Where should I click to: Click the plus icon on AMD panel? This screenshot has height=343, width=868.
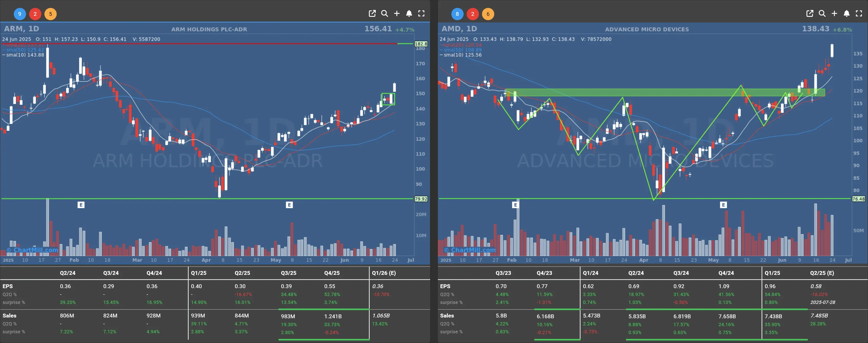pos(834,14)
